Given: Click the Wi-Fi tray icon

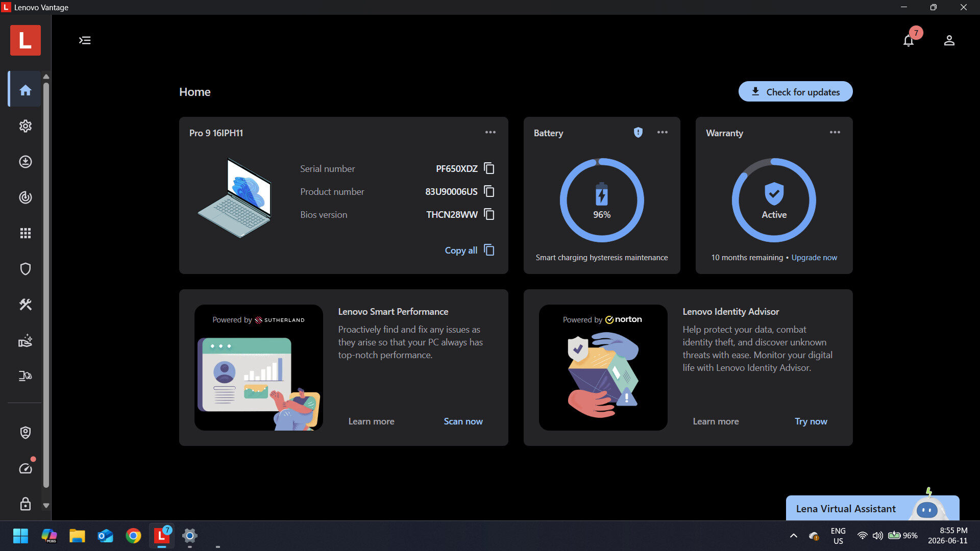Looking at the screenshot, I should tap(862, 536).
